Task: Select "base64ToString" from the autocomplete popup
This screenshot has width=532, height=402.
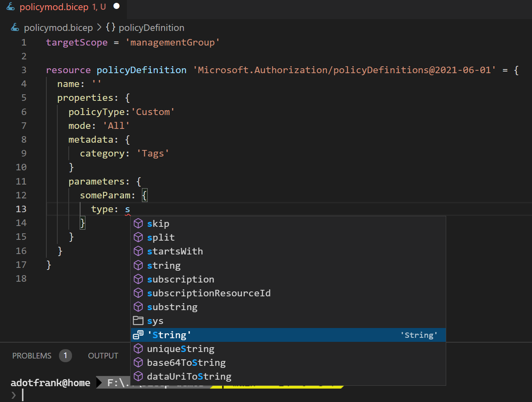Action: [x=186, y=362]
